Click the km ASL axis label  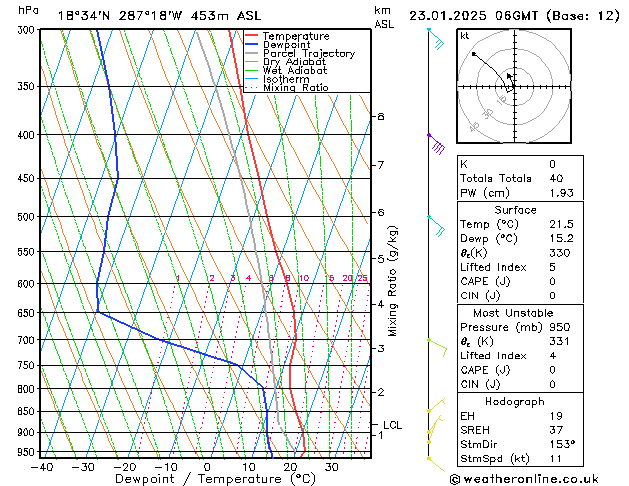(x=384, y=17)
